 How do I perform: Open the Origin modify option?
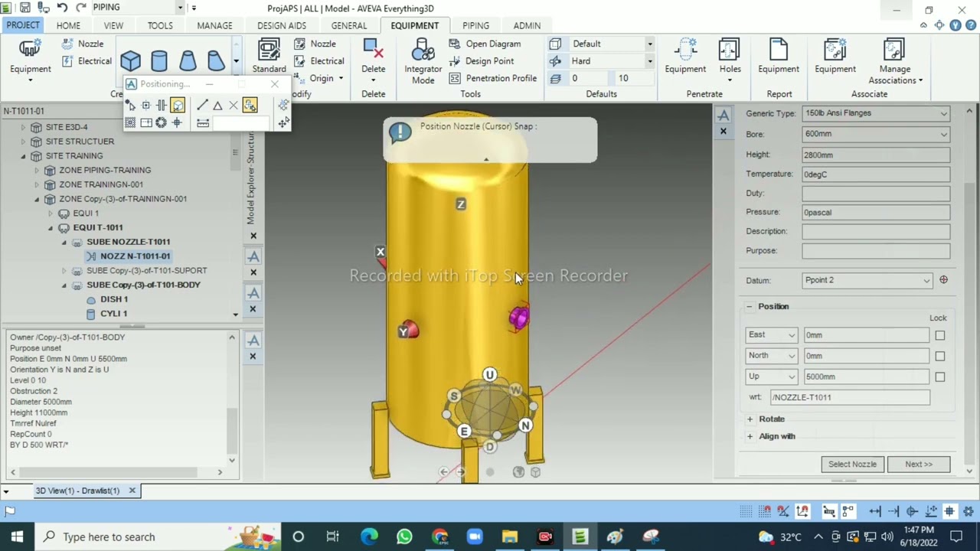(319, 78)
